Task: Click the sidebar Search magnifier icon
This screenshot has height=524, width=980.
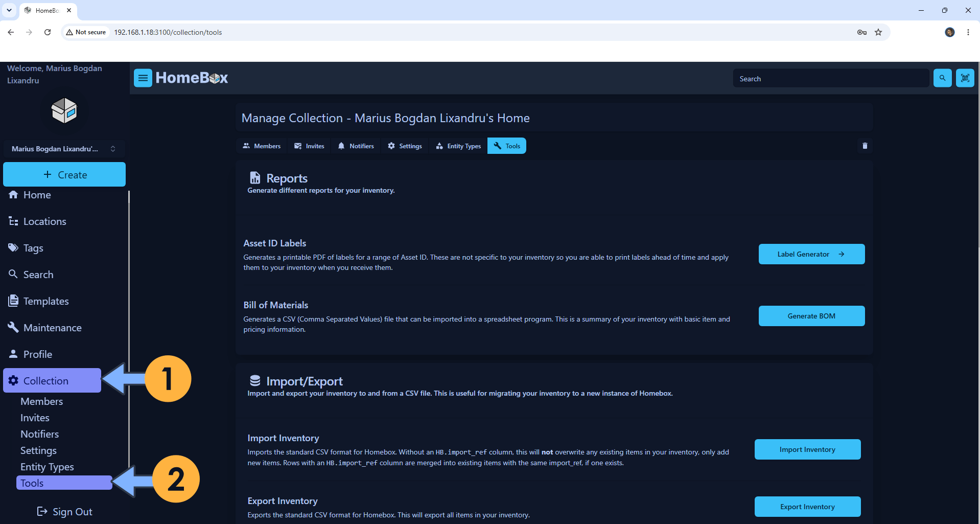Action: coord(13,275)
